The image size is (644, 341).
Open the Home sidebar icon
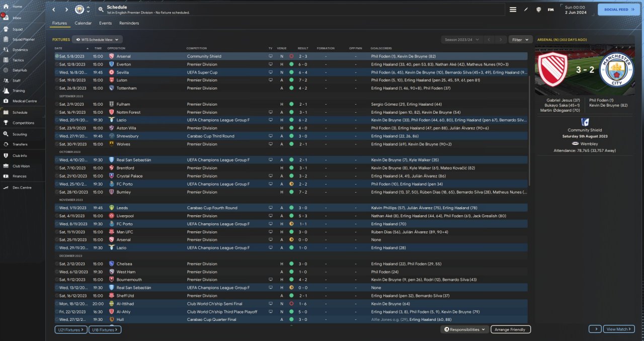(x=6, y=7)
